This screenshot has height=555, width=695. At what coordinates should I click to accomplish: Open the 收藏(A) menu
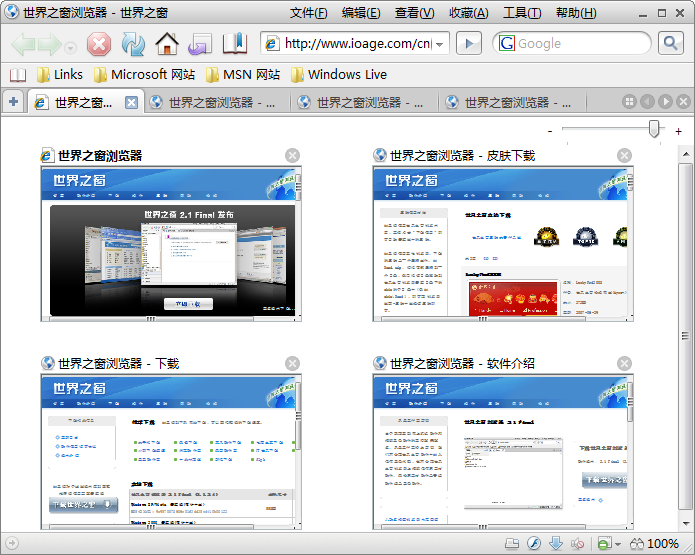(x=469, y=13)
